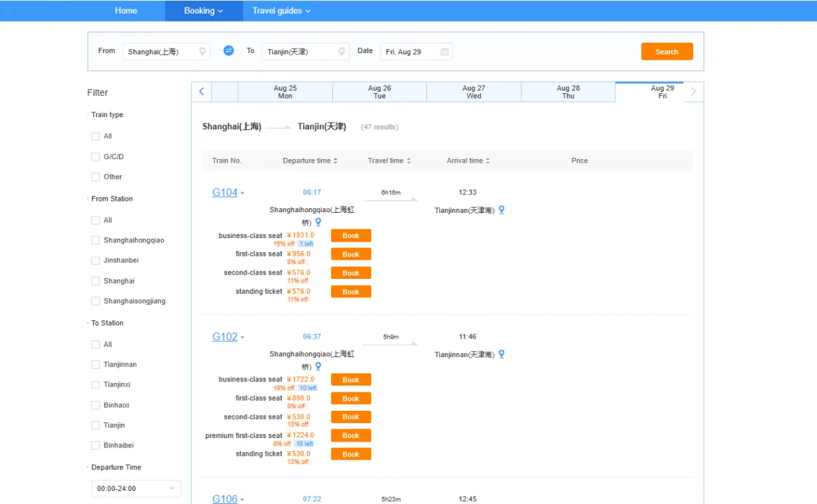Book G102 second-class seat
The image size is (817, 504).
[x=351, y=417]
